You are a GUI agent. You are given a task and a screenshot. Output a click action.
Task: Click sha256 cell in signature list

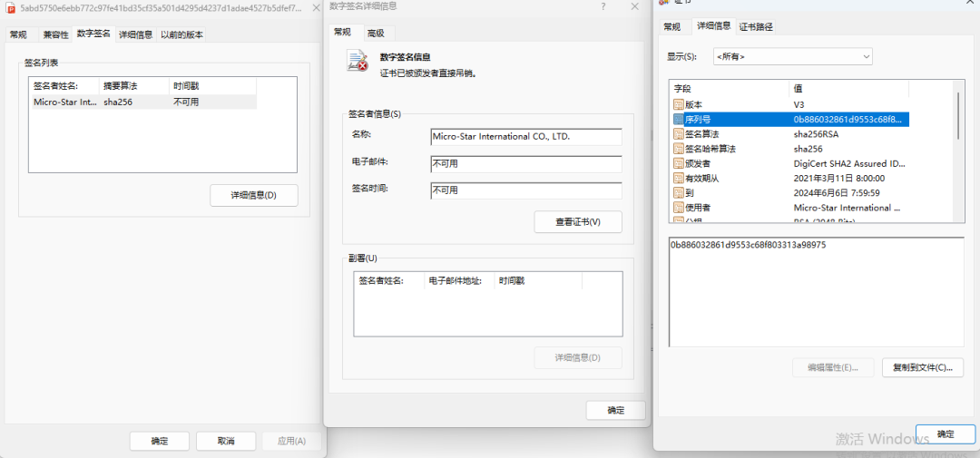(118, 102)
